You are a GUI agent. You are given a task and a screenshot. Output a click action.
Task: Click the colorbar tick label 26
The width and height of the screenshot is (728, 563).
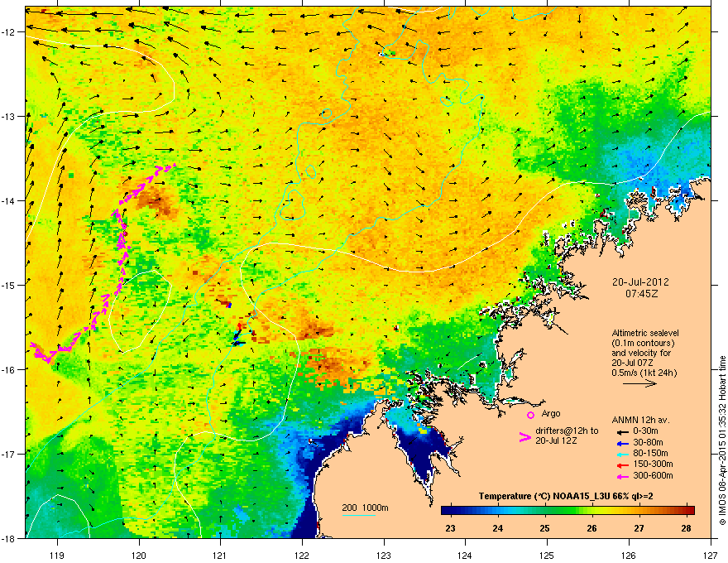tap(592, 528)
